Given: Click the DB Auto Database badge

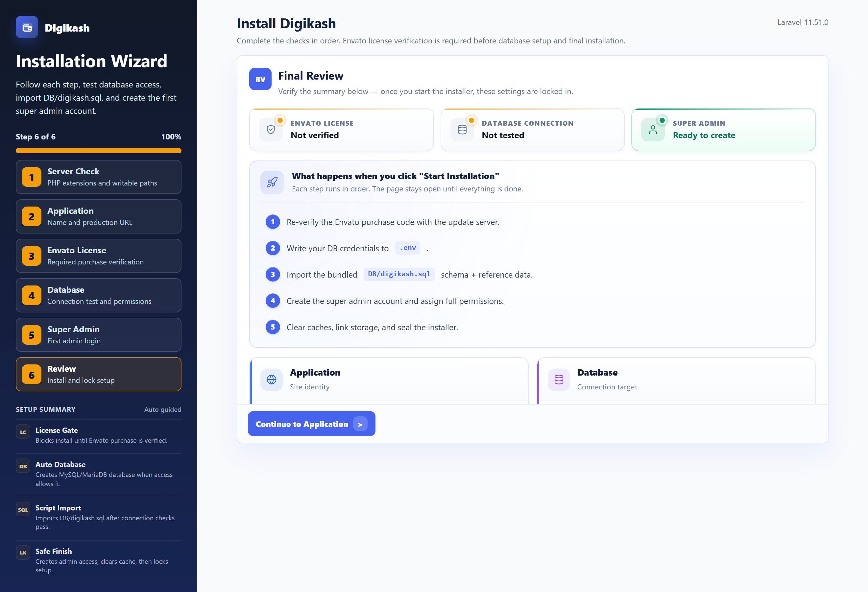Looking at the screenshot, I should click(x=23, y=466).
